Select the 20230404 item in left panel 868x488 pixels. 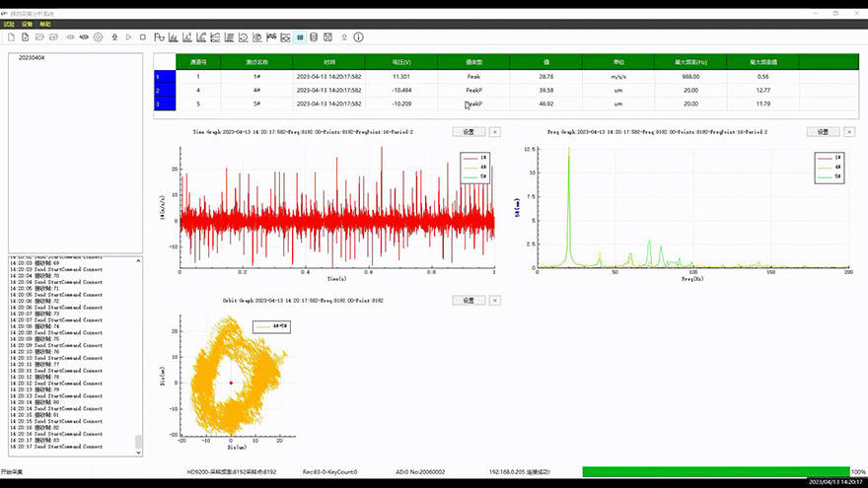coord(32,59)
